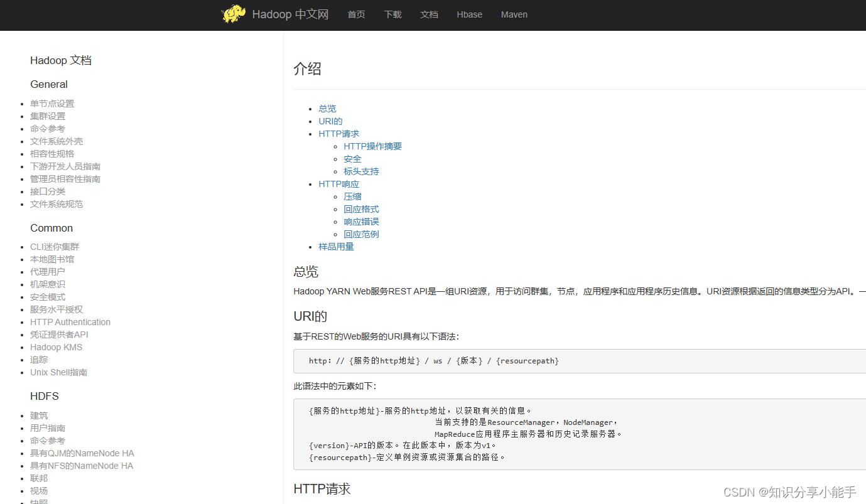
Task: Open 视场 sidebar link
Action: pos(39,491)
